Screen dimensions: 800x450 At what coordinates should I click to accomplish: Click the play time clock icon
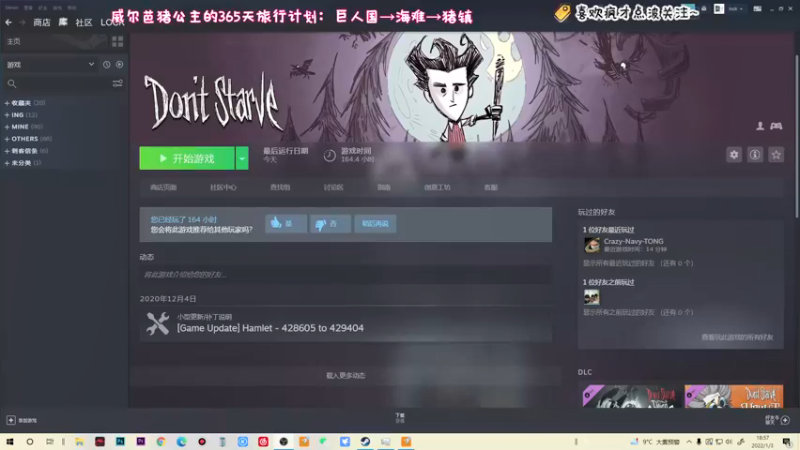[x=330, y=155]
